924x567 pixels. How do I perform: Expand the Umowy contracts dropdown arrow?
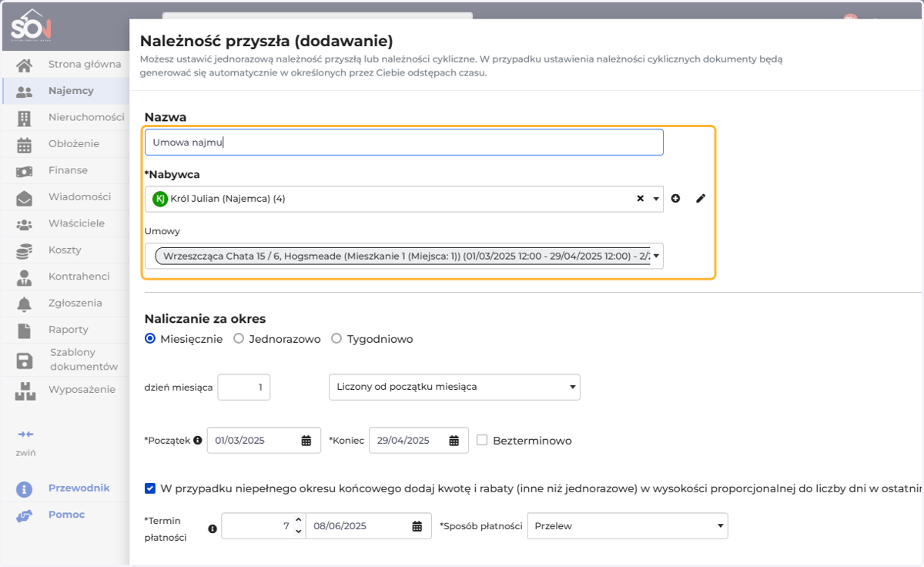(656, 256)
